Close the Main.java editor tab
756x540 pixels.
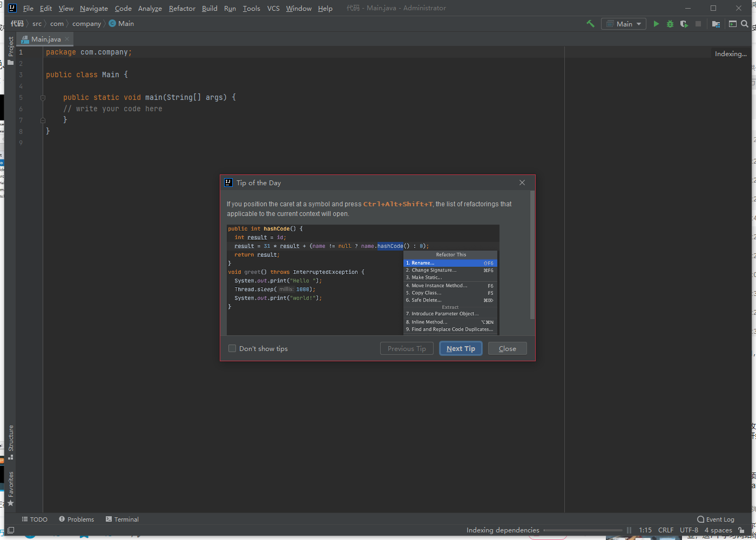pyautogui.click(x=67, y=39)
